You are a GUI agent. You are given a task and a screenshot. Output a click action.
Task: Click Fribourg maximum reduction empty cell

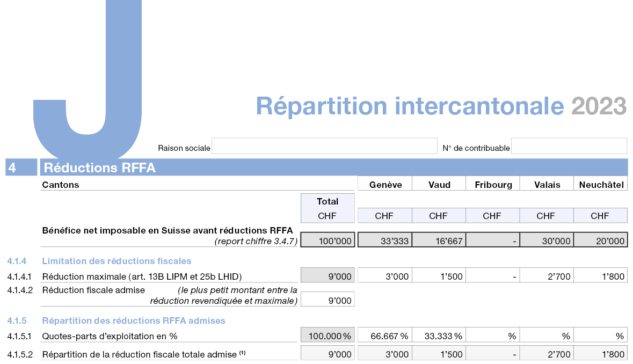click(x=492, y=276)
